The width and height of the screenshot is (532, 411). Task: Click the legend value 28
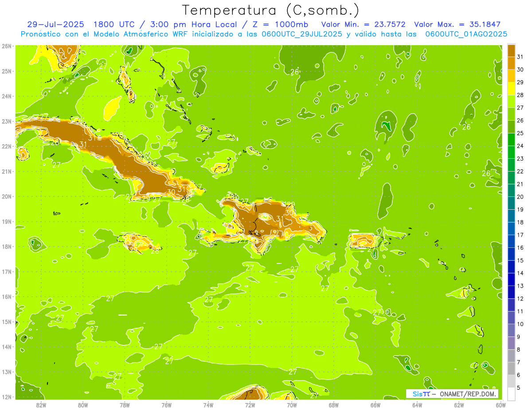(x=520, y=95)
